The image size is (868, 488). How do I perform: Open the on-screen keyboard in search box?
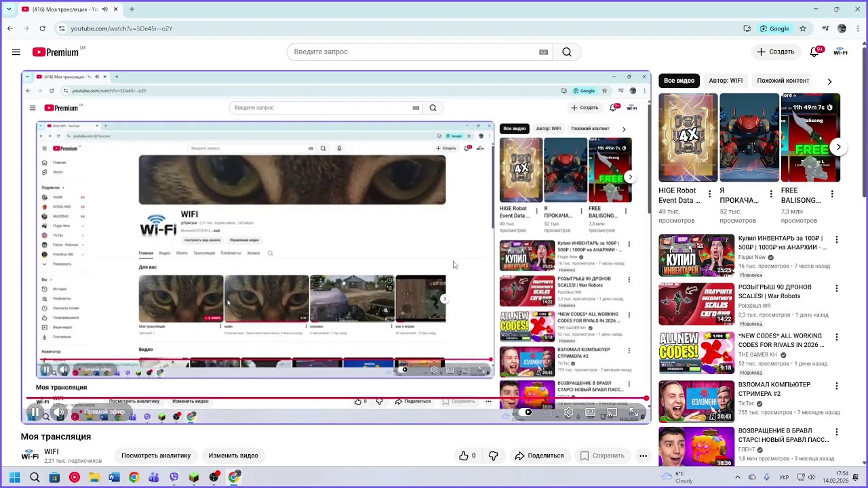(543, 52)
